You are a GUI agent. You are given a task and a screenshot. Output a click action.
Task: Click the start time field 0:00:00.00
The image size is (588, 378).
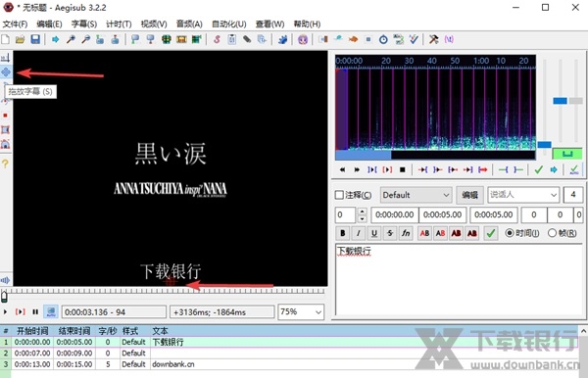coord(395,214)
